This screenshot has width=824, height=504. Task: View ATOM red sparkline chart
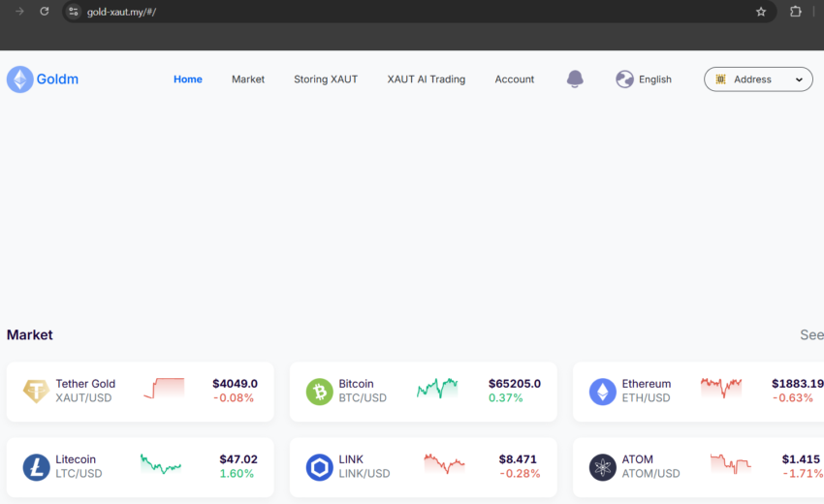tap(731, 463)
